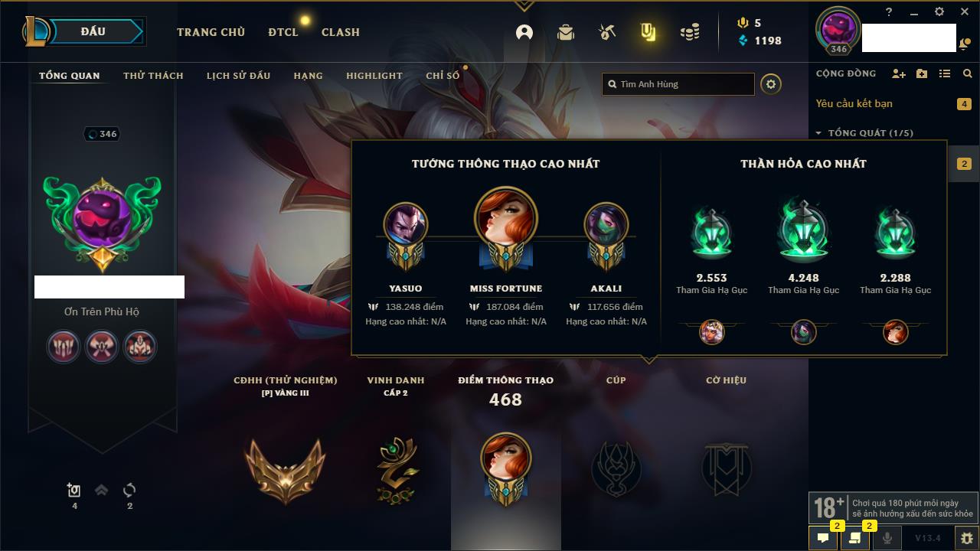Open Yêu cầu kết bạn friend requests
This screenshot has height=551, width=980.
point(854,103)
